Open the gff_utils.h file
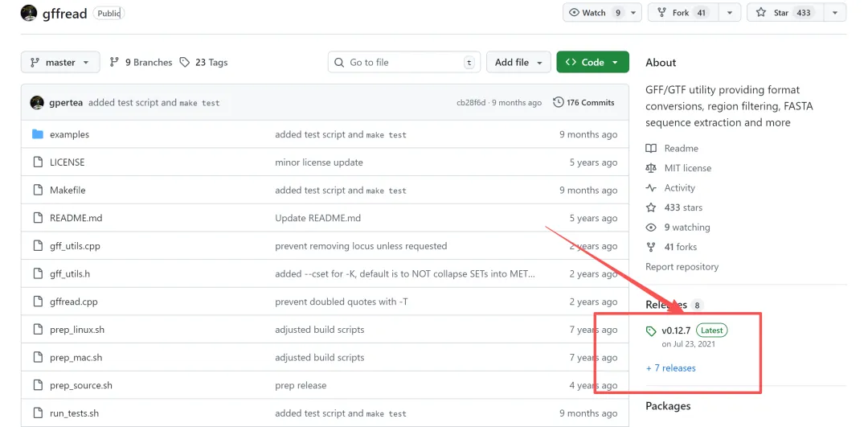The height and width of the screenshot is (427, 868). point(70,273)
